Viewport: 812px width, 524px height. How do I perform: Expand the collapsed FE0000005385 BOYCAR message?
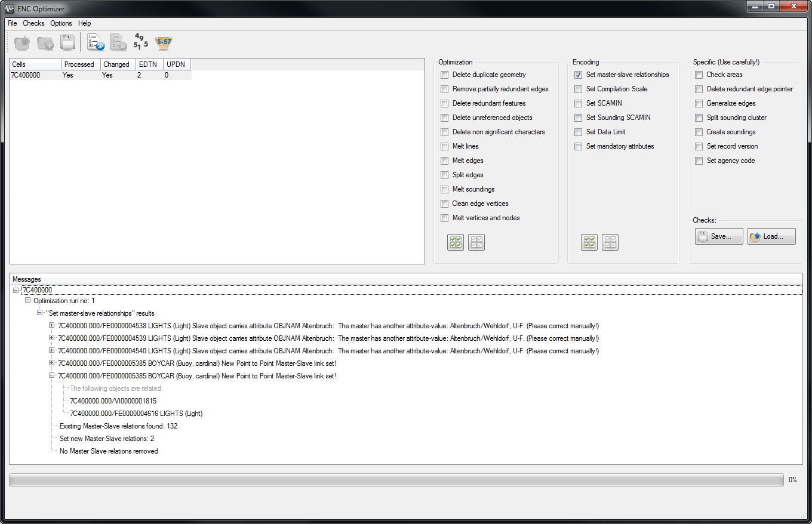pyautogui.click(x=51, y=363)
